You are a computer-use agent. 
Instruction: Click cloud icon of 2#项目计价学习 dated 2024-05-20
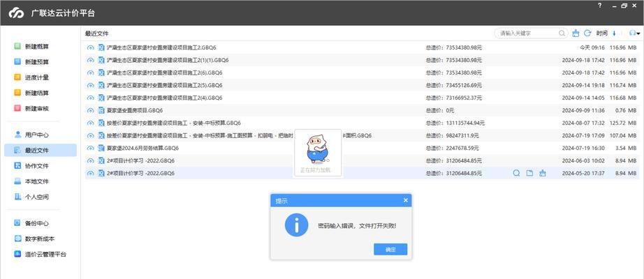[x=90, y=173]
